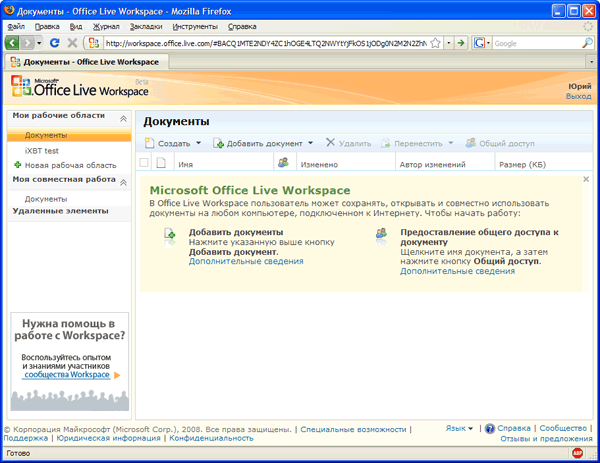The image size is (600, 463).
Task: Open the Вид menu
Action: tap(76, 26)
